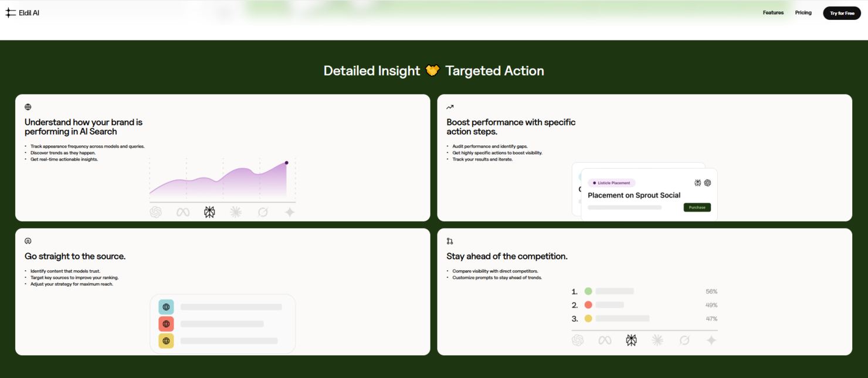Click the Try for Free button
Image resolution: width=868 pixels, height=378 pixels.
tap(842, 12)
